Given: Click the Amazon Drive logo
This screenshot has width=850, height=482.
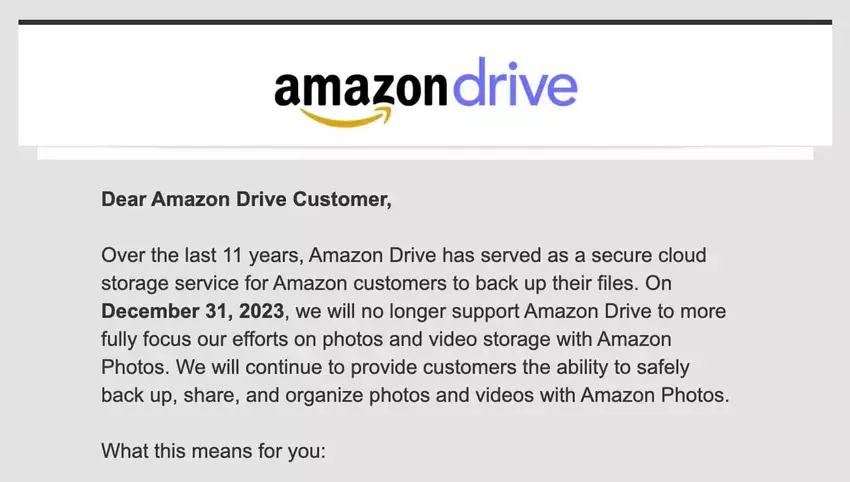Looking at the screenshot, I should click(425, 92).
